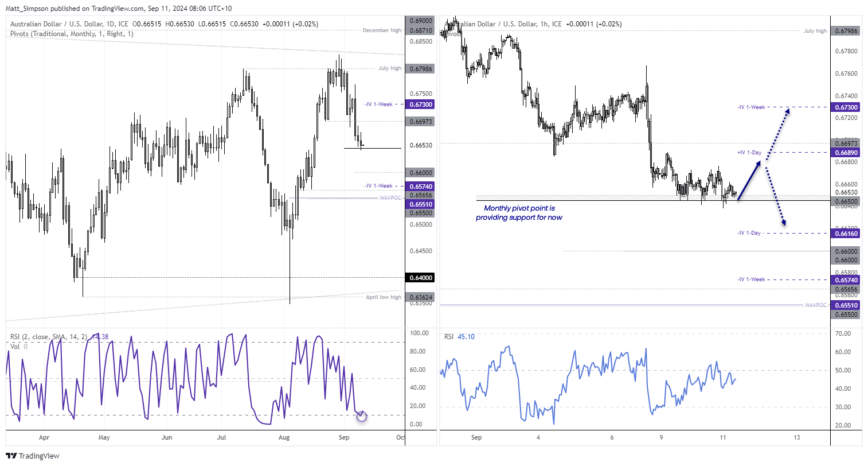Click the Monthly pivot point is providing support annotation
The width and height of the screenshot is (868, 466).
[x=519, y=213]
